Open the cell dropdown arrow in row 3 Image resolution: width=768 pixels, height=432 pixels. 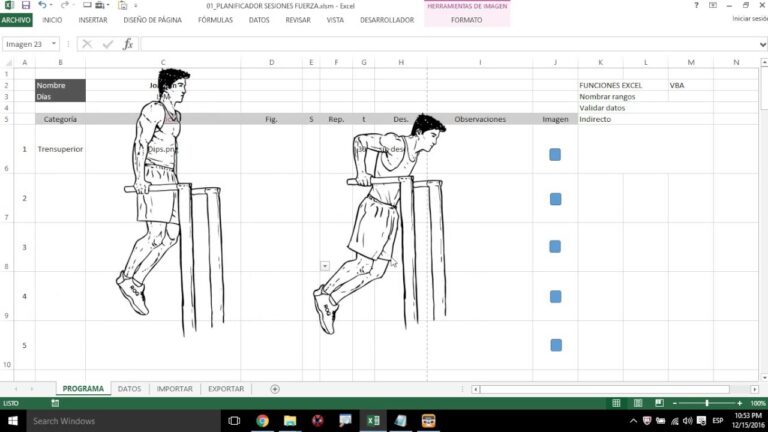[324, 265]
